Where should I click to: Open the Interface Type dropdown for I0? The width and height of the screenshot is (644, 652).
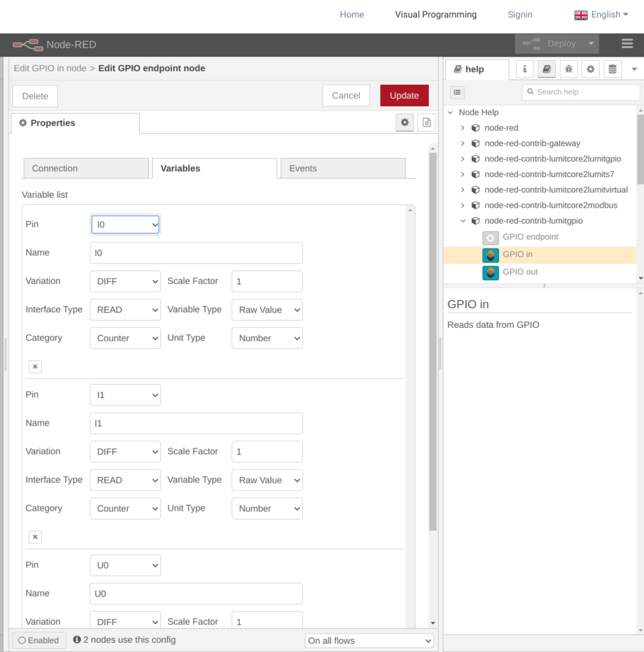tap(125, 310)
